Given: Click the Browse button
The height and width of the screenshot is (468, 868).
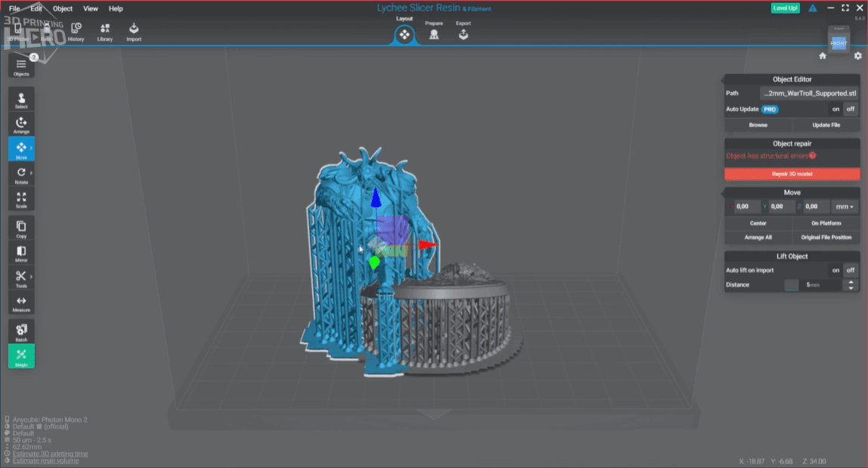Looking at the screenshot, I should [758, 126].
